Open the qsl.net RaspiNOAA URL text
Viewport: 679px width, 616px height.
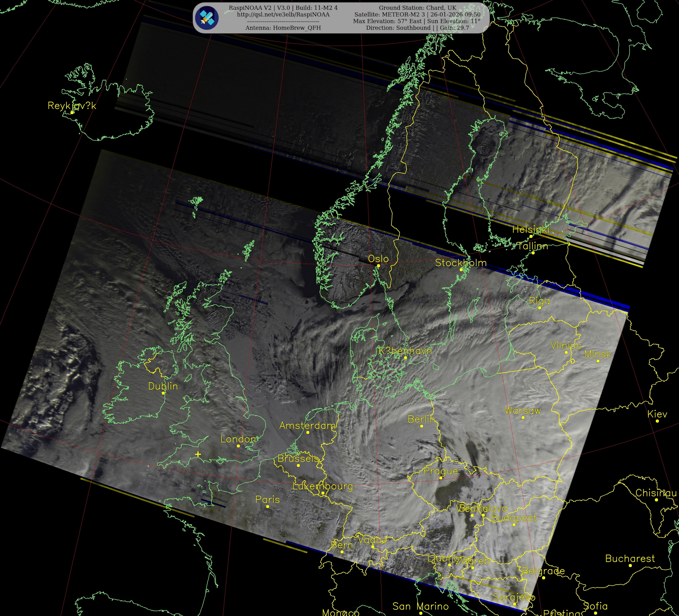(x=283, y=15)
